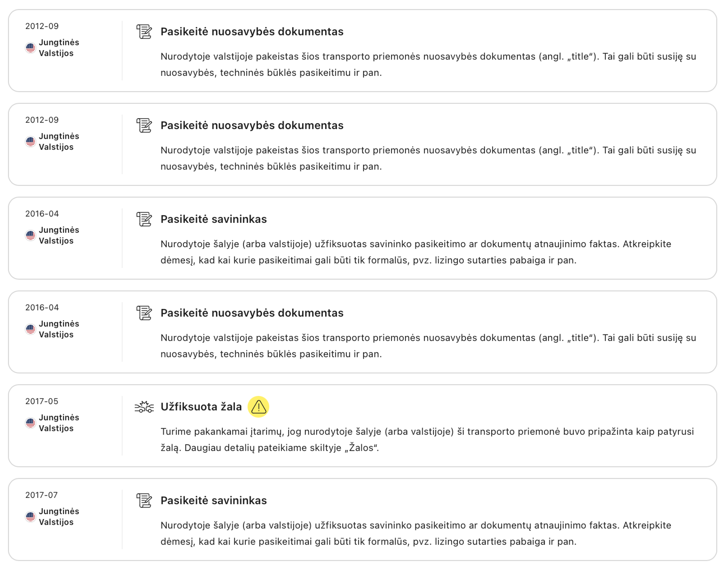Click the US flag in 2017-05 entry
Image resolution: width=728 pixels, height=569 pixels.
pos(30,423)
